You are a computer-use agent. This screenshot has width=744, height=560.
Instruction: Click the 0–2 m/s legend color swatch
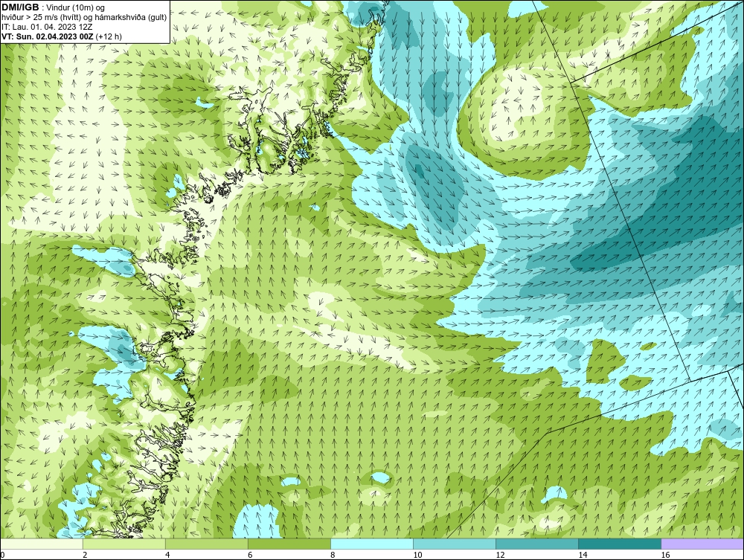[42, 544]
